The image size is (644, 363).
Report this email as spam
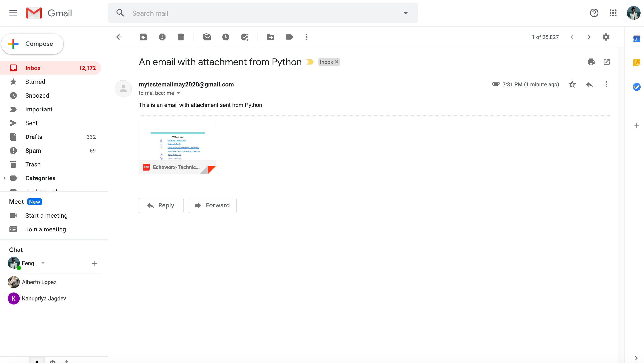pos(162,37)
